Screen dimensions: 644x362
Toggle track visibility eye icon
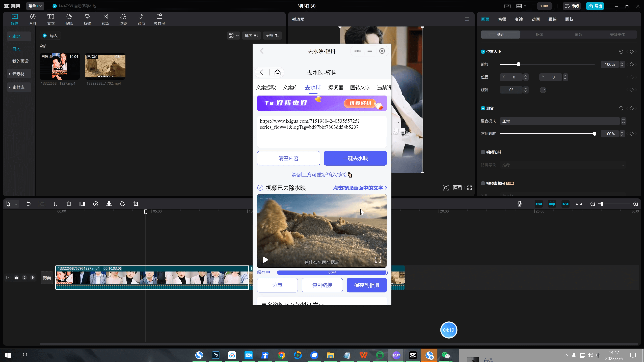(x=24, y=277)
